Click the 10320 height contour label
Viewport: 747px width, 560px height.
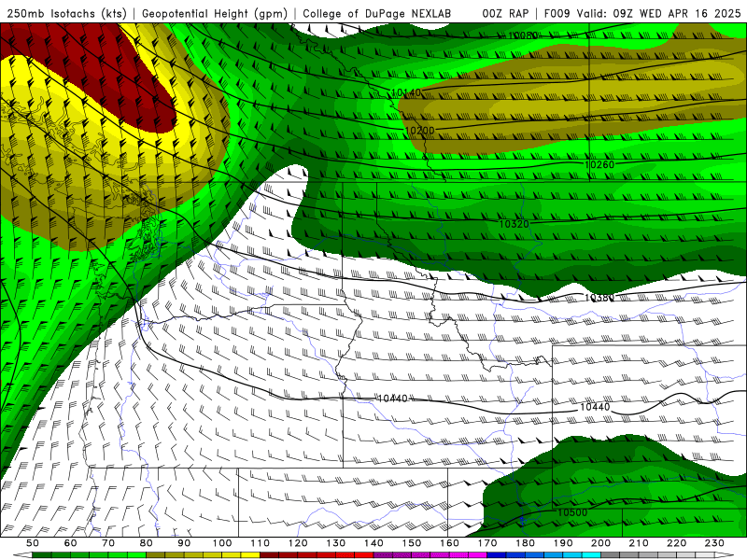514,223
